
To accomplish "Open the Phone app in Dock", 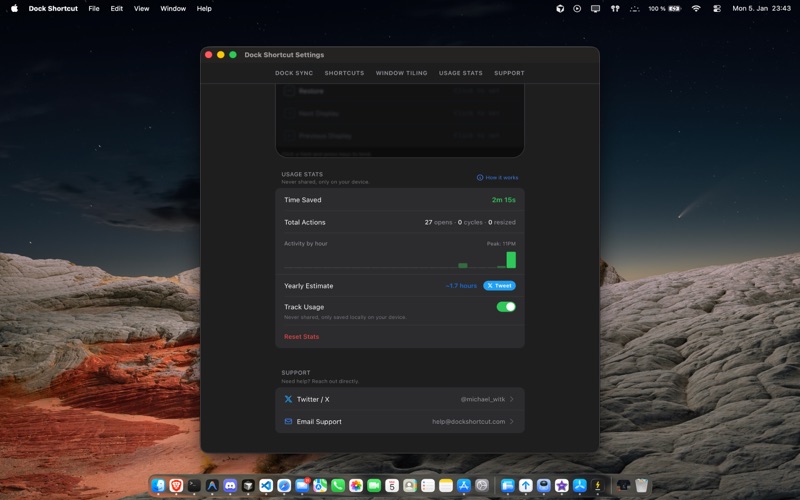I will click(x=338, y=485).
